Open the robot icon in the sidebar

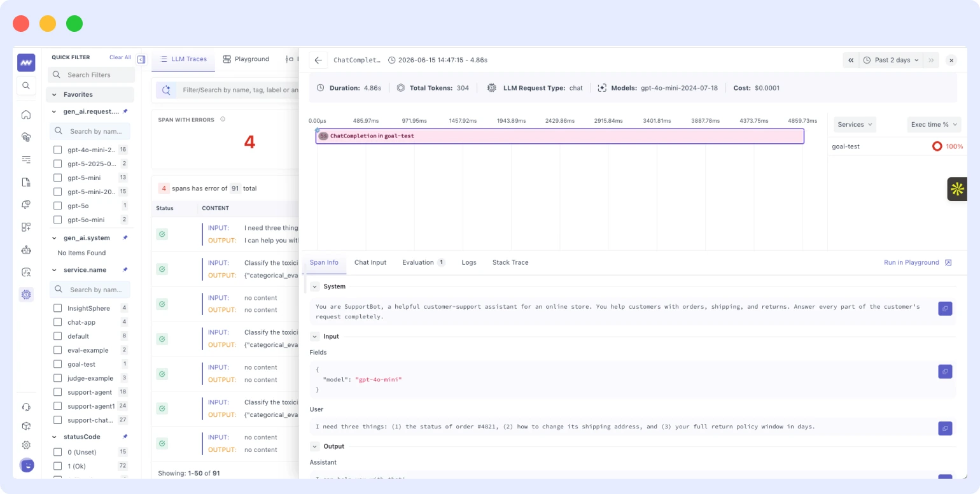[x=26, y=250]
